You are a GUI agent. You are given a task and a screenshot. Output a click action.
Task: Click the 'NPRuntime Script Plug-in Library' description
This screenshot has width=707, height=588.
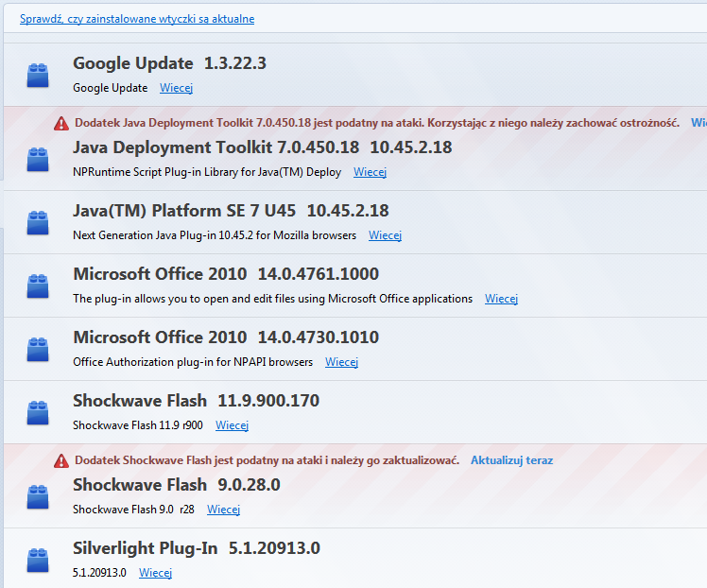coord(207,172)
